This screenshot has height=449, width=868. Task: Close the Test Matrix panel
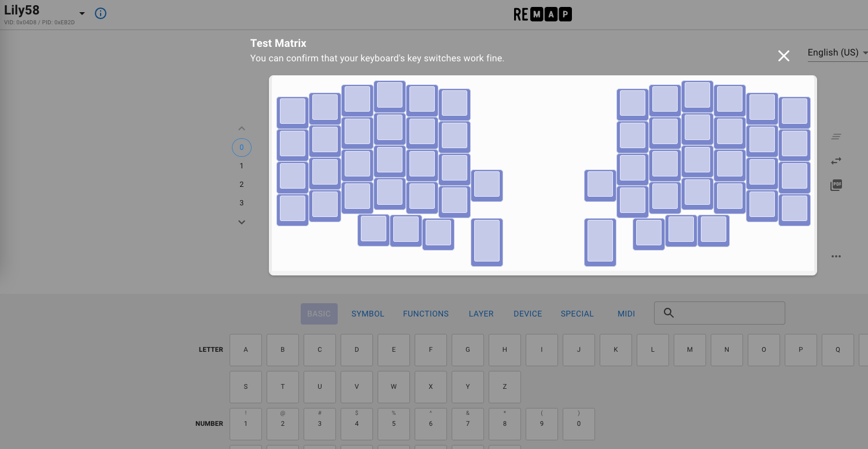784,56
